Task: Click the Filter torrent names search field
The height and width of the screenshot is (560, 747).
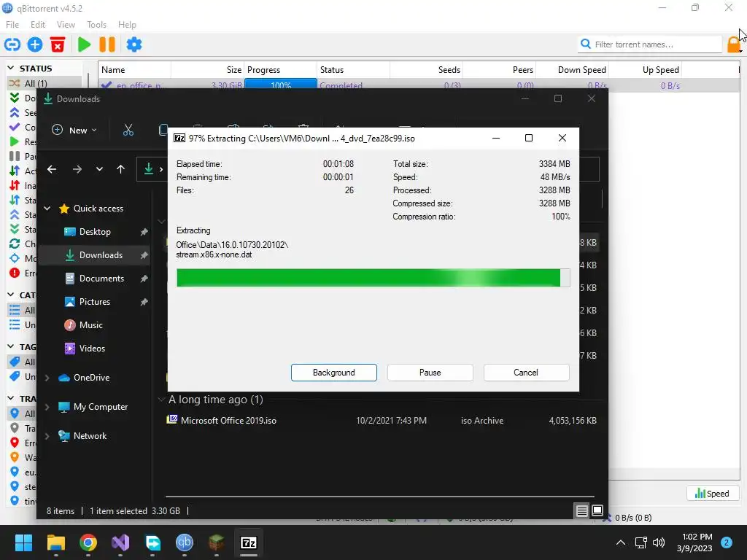Action: coord(650,44)
